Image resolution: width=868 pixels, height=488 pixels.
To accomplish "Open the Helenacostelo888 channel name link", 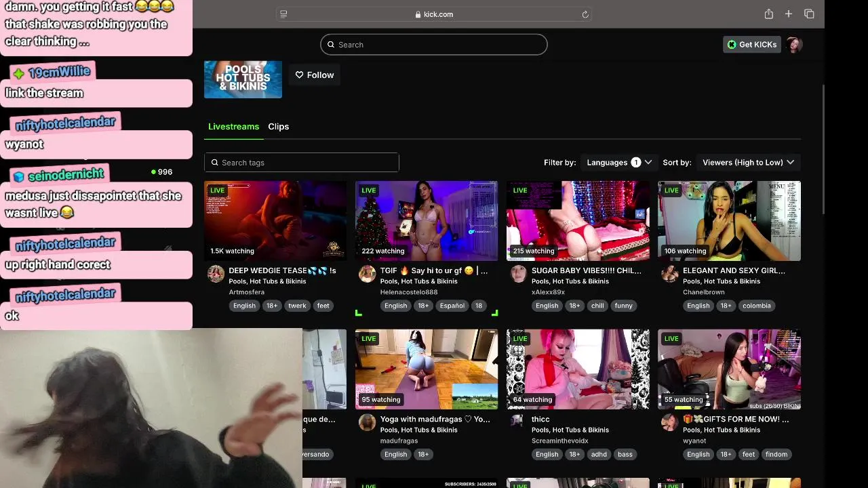I will tap(409, 292).
